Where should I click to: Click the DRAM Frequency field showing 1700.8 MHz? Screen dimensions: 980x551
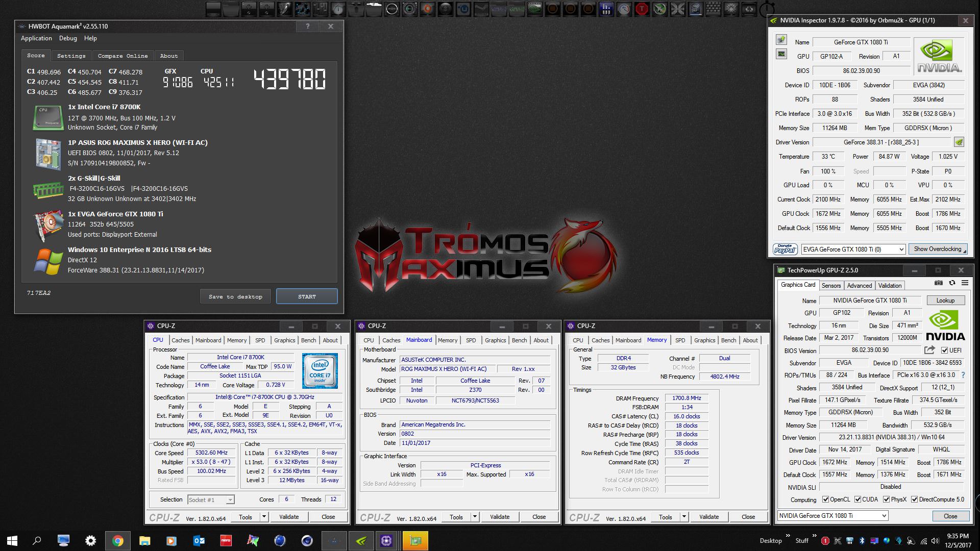(x=687, y=398)
